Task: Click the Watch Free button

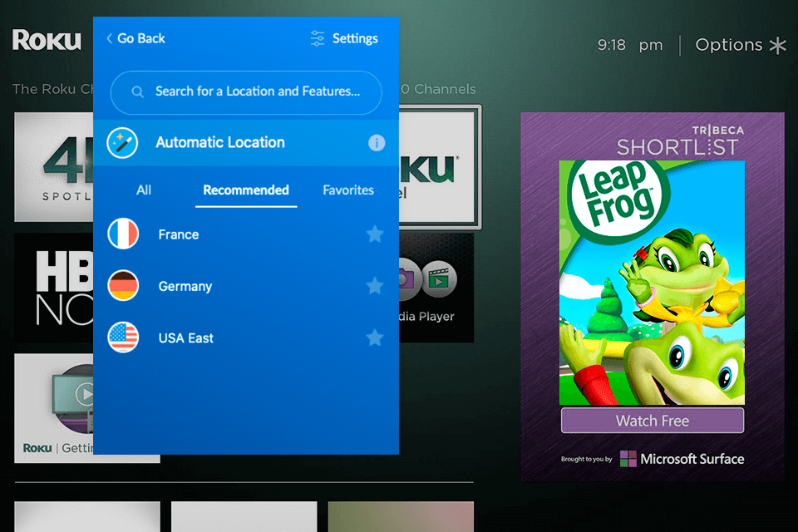Action: tap(653, 421)
